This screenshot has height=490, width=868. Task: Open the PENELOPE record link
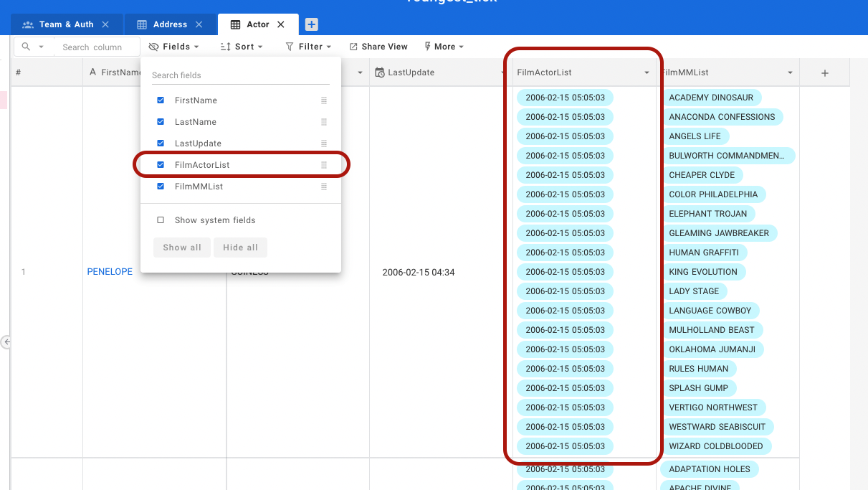click(x=109, y=271)
